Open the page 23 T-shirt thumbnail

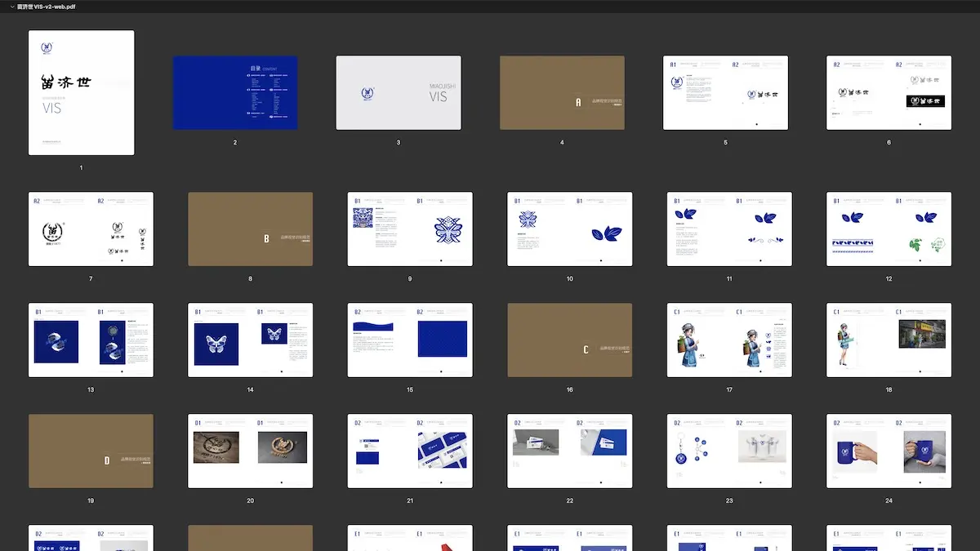[729, 451]
